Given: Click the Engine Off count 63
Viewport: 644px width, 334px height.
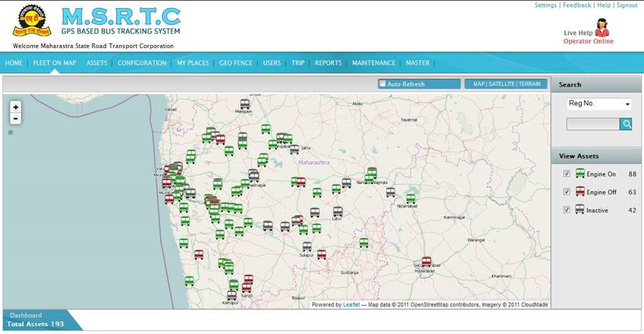Looking at the screenshot, I should (632, 192).
